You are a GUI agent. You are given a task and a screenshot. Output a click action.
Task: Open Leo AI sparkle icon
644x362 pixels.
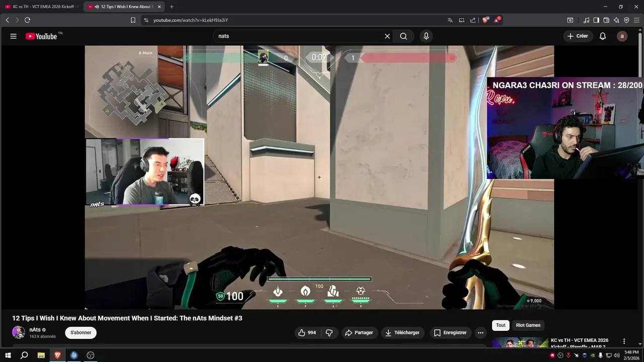pyautogui.click(x=616, y=20)
